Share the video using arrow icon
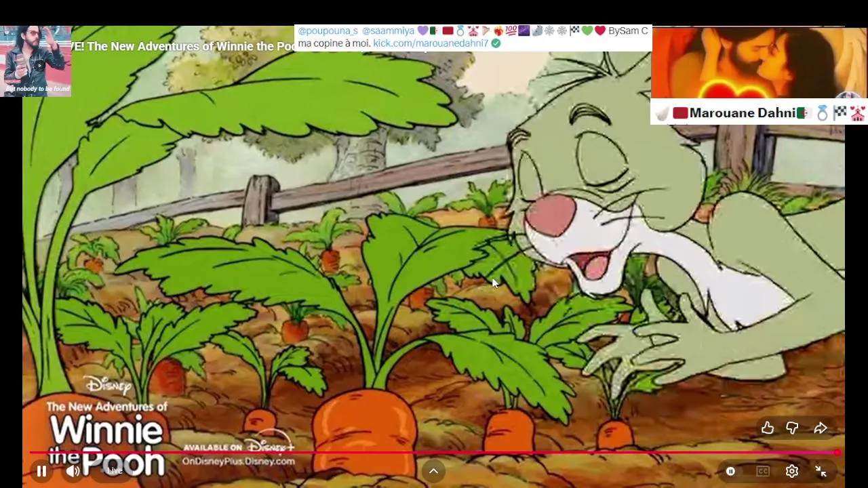 coord(821,428)
